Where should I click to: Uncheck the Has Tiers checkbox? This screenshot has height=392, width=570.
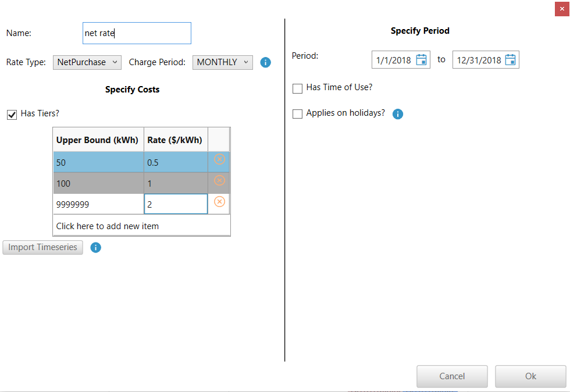click(x=12, y=115)
